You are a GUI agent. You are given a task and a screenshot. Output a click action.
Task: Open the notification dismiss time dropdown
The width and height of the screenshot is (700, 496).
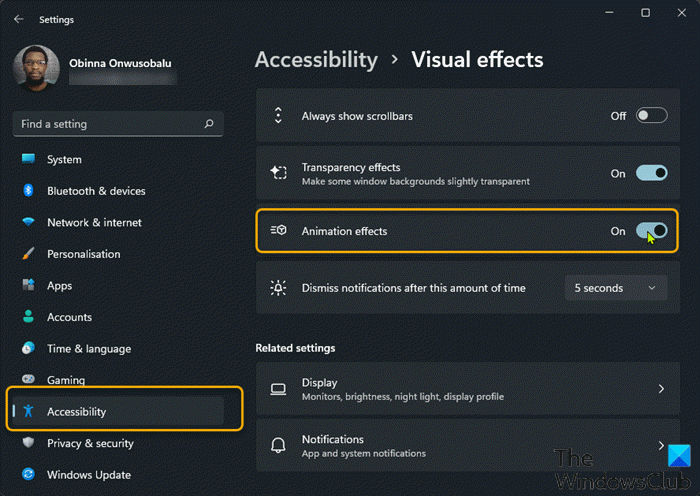click(x=615, y=288)
